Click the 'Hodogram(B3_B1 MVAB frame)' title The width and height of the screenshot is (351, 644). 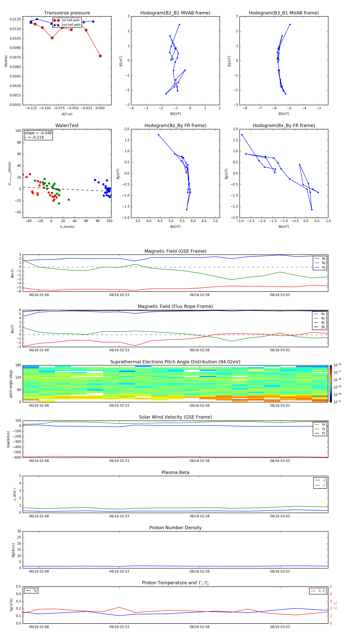tap(284, 13)
